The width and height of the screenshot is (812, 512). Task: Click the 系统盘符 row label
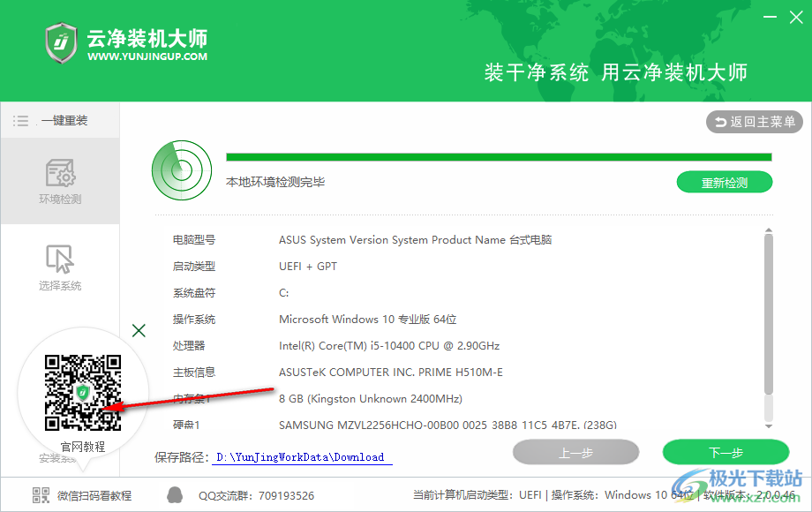(x=194, y=292)
